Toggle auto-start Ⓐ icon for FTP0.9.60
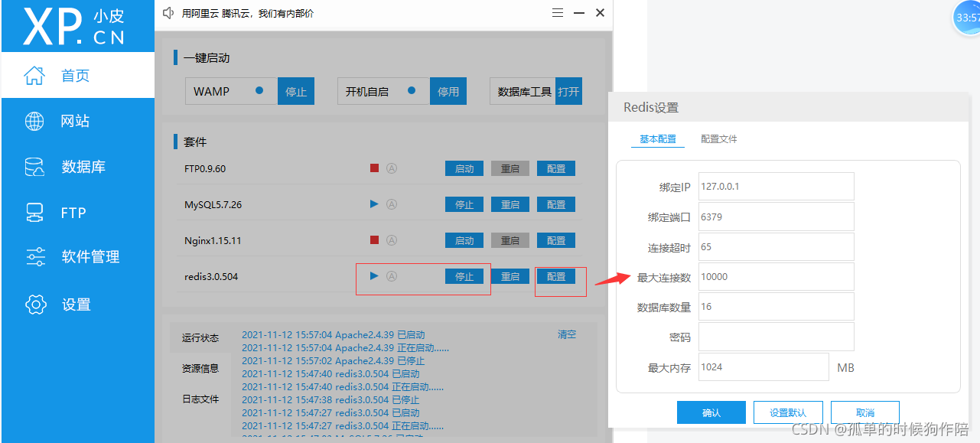This screenshot has height=443, width=980. 392,168
